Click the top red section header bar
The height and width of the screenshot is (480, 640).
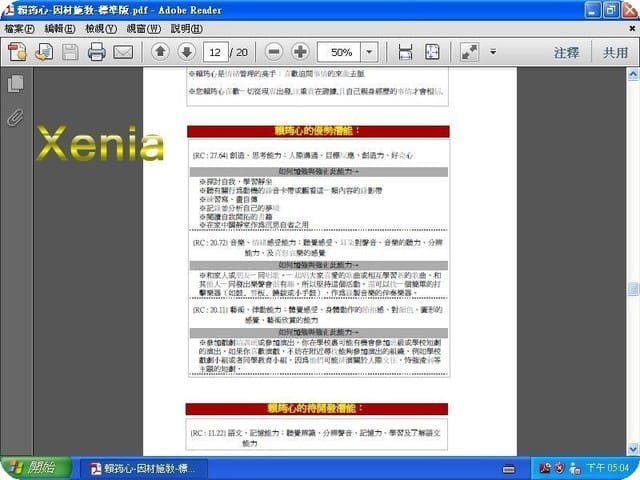pyautogui.click(x=318, y=131)
